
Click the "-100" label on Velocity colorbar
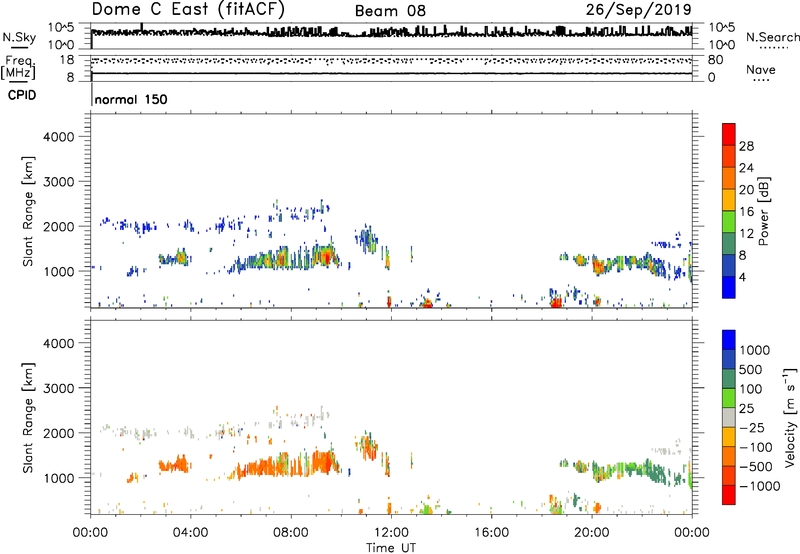[x=755, y=447]
